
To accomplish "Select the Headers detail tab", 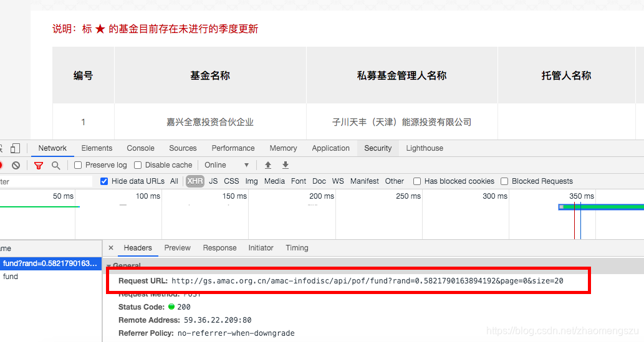I will [x=138, y=248].
